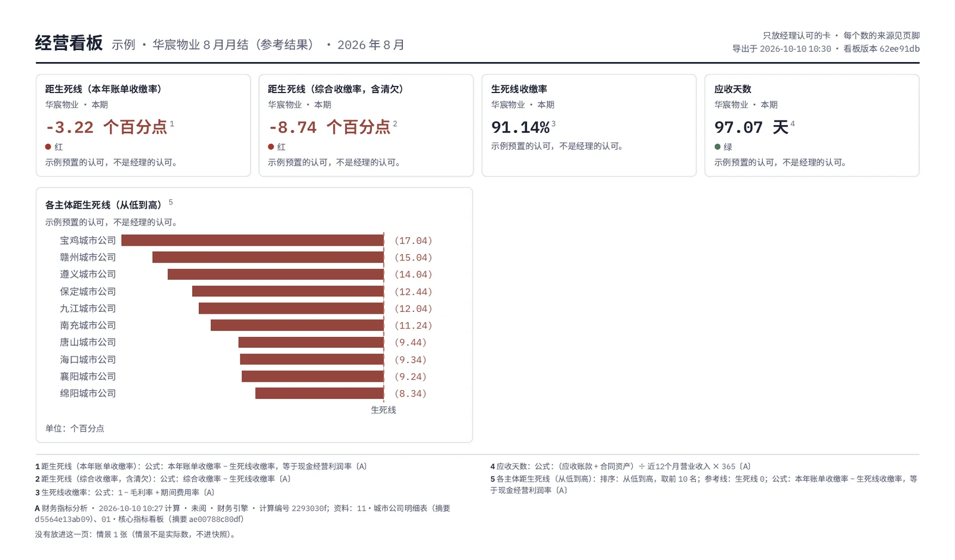Click the 保定城市公司 label
955x560 pixels.
pyautogui.click(x=88, y=292)
